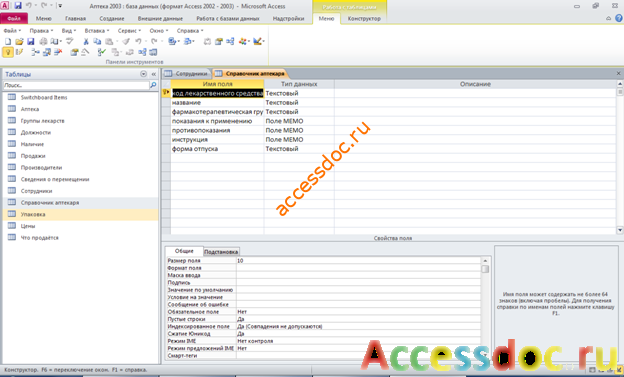
Task: Select the Цены table
Action: [81, 226]
